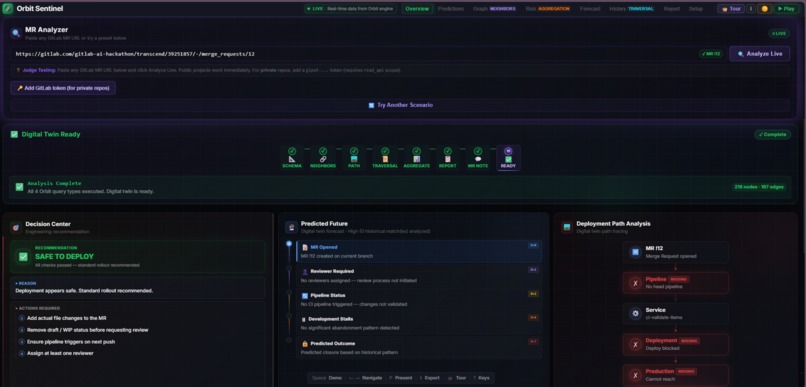Click the LIVE real-time data indicator
Viewport: 806px width, 387px height.
coord(350,9)
